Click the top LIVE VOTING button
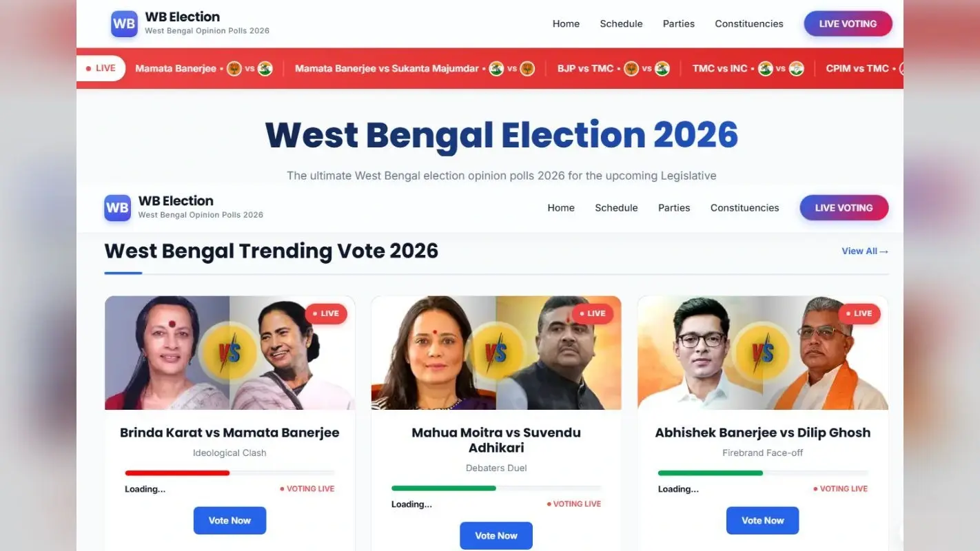Image resolution: width=980 pixels, height=551 pixels. tap(848, 23)
